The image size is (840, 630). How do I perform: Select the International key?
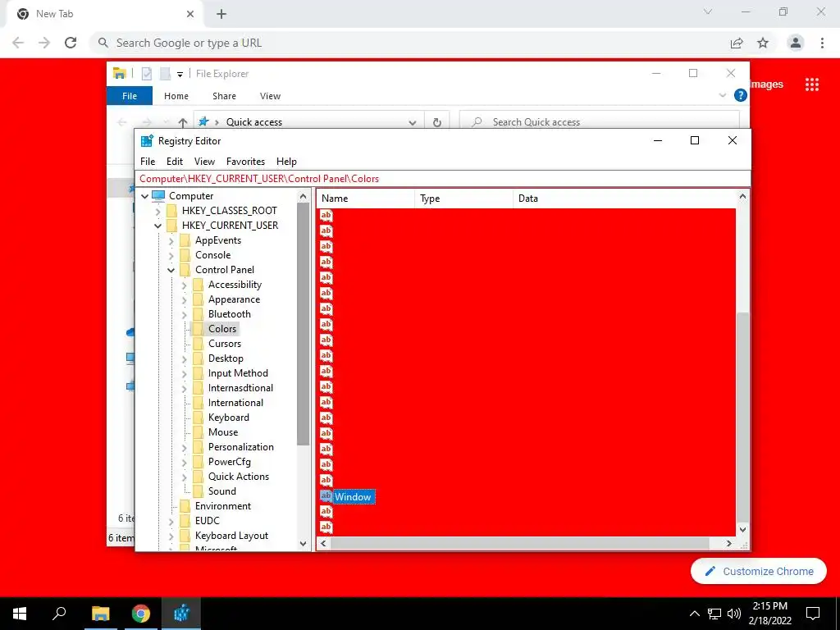[x=235, y=402]
